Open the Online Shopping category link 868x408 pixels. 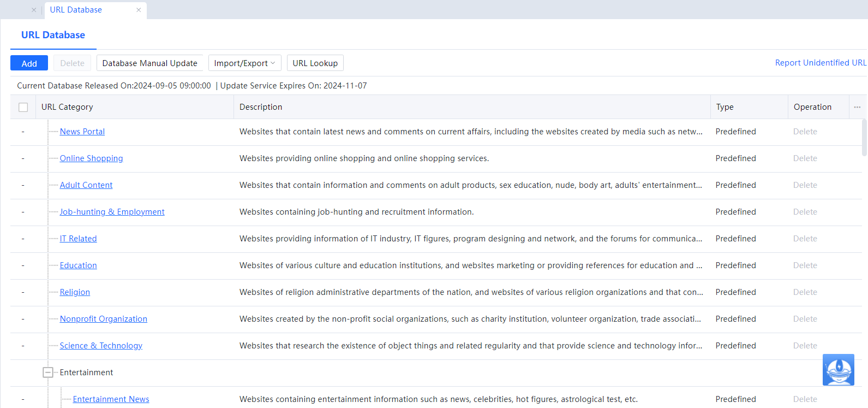(x=91, y=158)
